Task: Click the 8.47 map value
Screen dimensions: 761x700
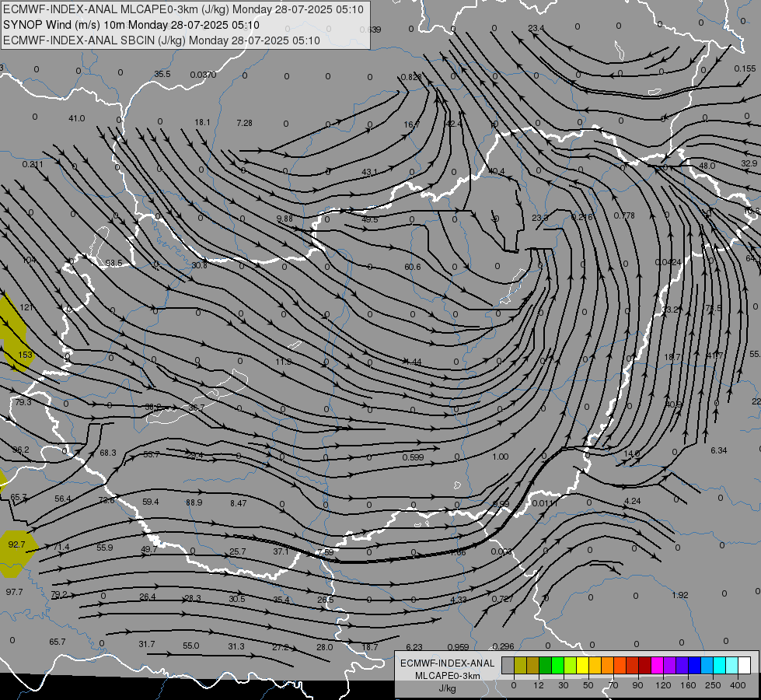Action: tap(239, 503)
